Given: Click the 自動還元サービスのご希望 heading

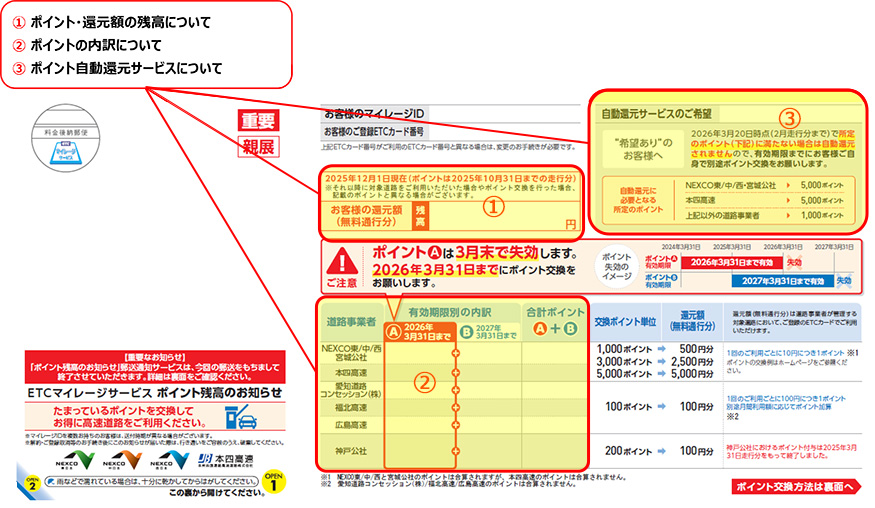Looking at the screenshot, I should point(657,114).
